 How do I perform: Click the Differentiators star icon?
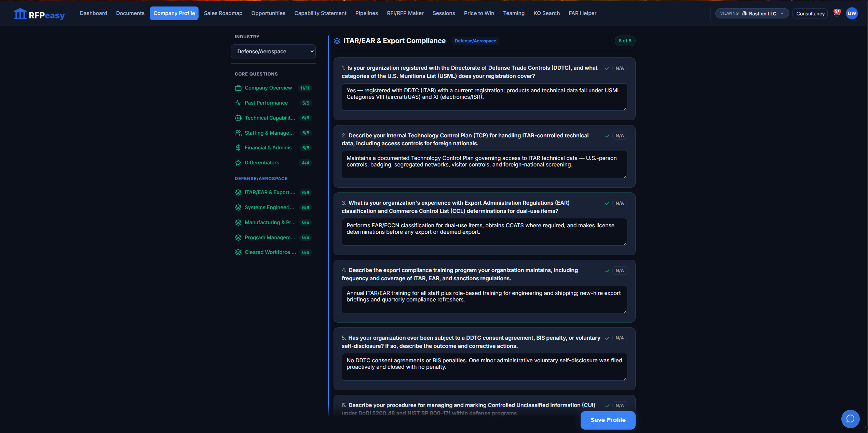click(x=238, y=163)
